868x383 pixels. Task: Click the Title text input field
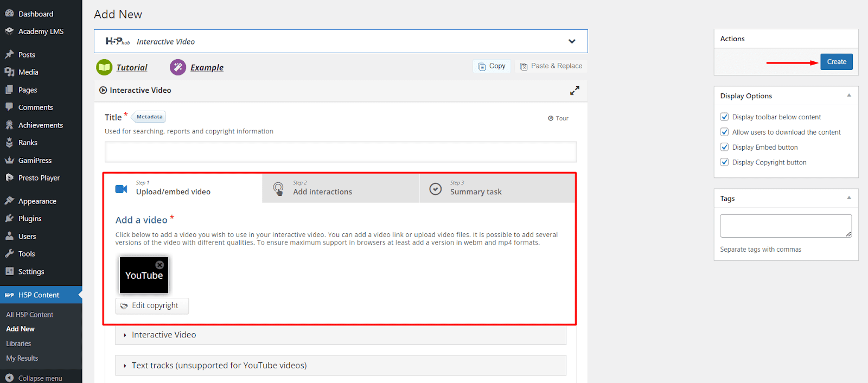(341, 152)
